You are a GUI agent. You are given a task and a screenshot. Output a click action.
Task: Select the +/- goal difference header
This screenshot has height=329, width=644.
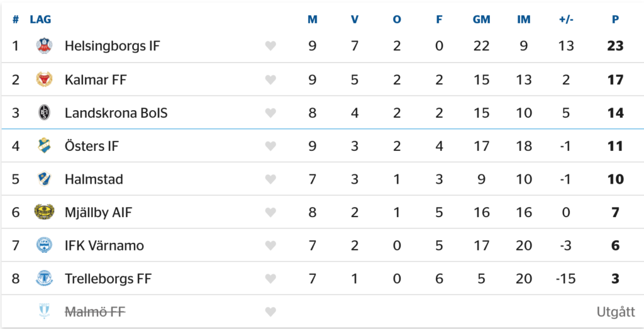tap(566, 20)
